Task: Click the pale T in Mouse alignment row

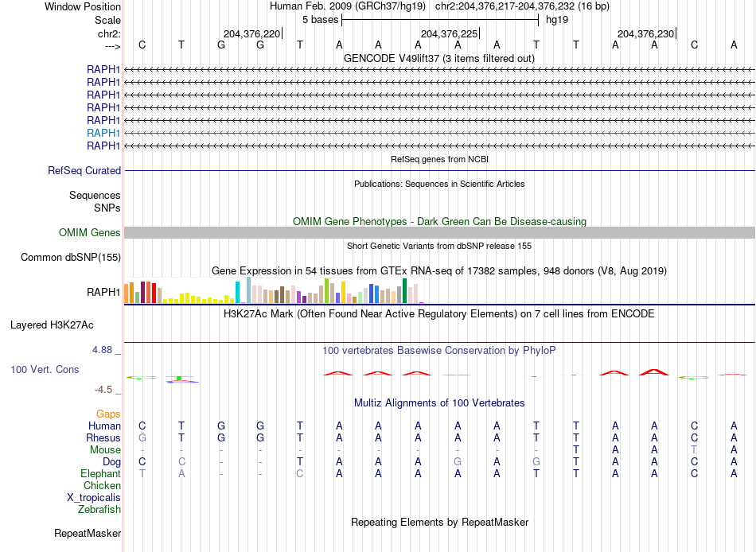Action: pyautogui.click(x=694, y=450)
